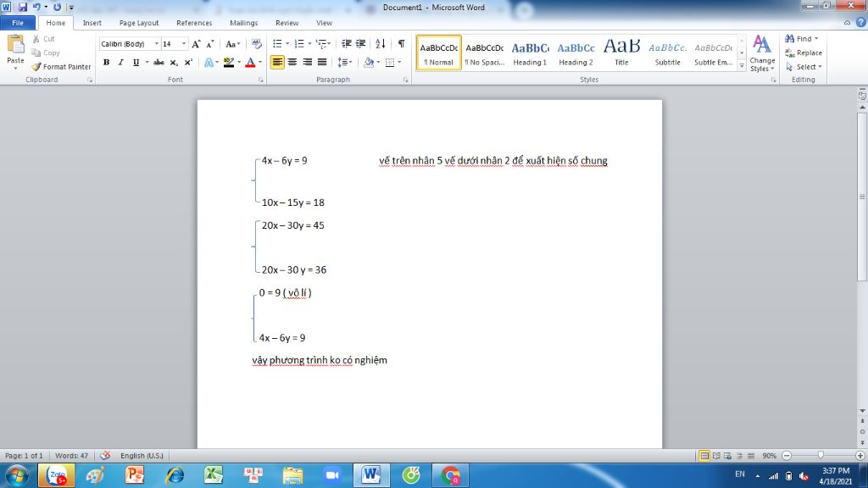Open Change Styles dropdown

pos(762,54)
